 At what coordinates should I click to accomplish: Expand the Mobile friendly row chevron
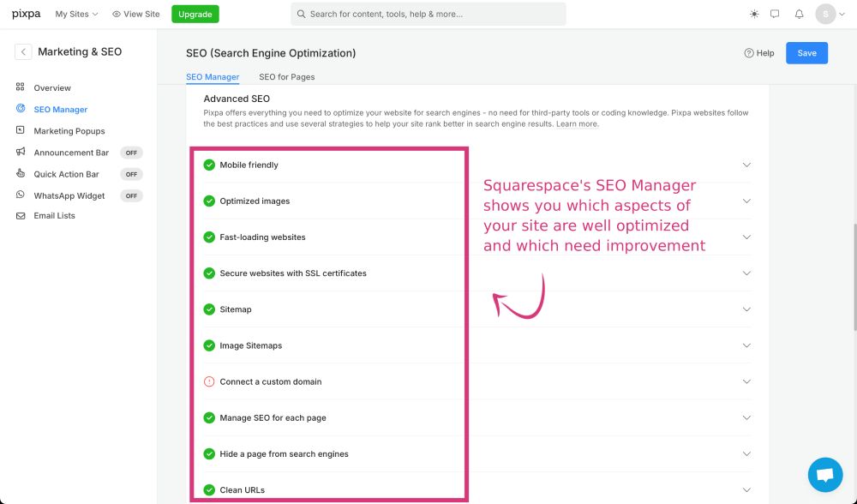746,165
